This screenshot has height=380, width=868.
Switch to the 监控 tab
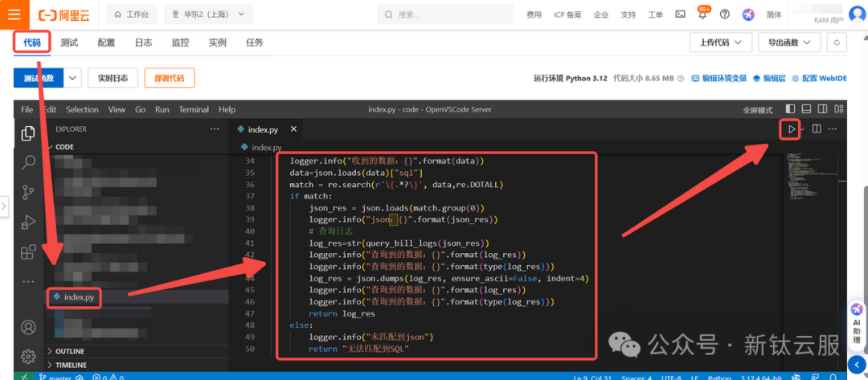(x=181, y=43)
